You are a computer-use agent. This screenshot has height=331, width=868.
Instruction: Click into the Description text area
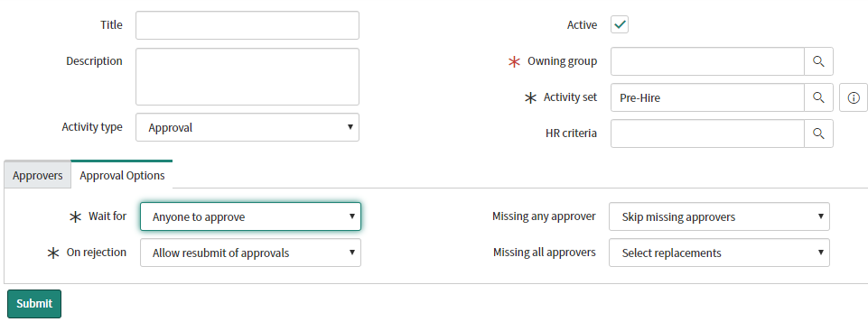tap(247, 77)
